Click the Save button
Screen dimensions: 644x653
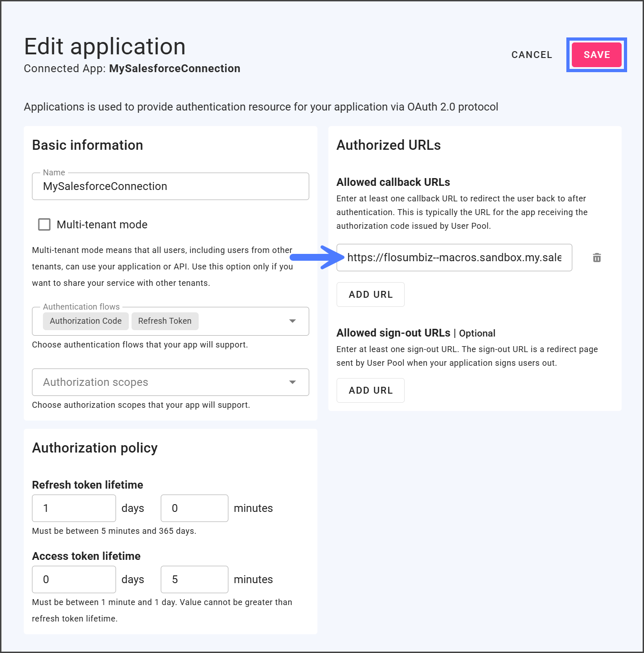pyautogui.click(x=596, y=55)
